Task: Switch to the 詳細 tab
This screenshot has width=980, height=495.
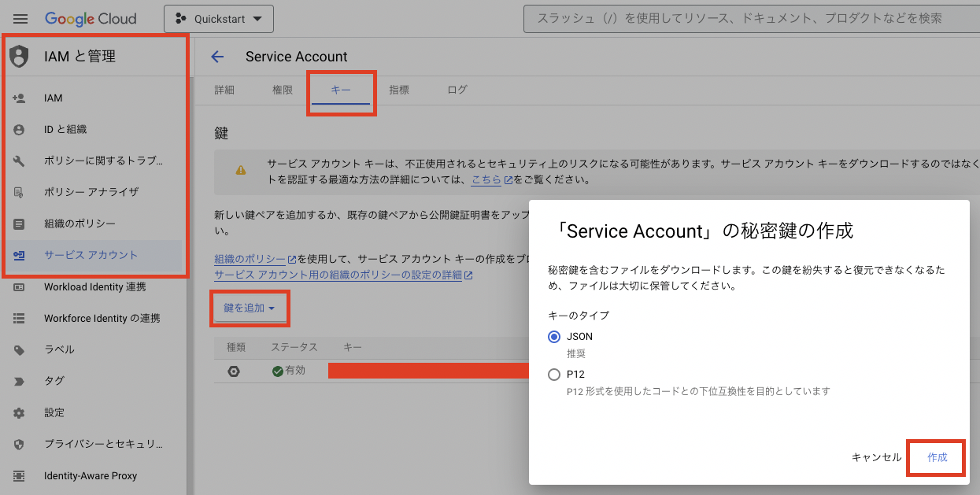Action: 224,91
